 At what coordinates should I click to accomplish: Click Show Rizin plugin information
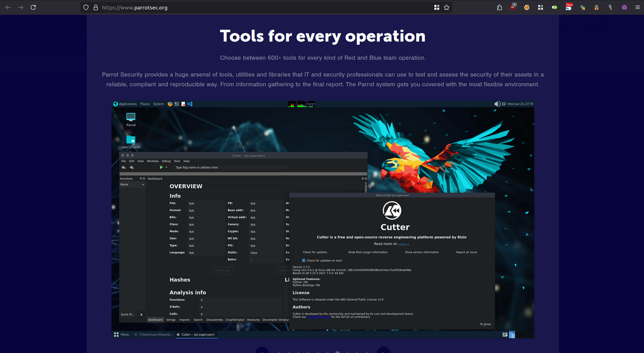click(368, 252)
